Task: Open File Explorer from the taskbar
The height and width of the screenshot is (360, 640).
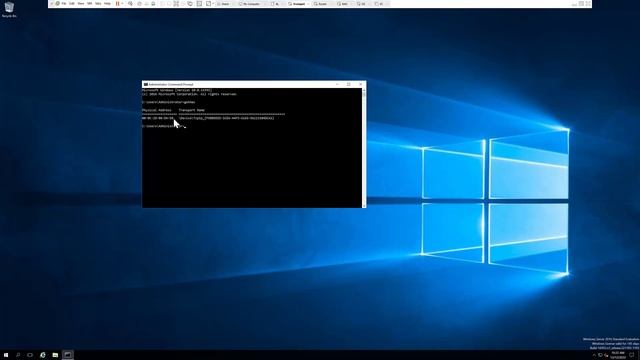Action: 55,355
